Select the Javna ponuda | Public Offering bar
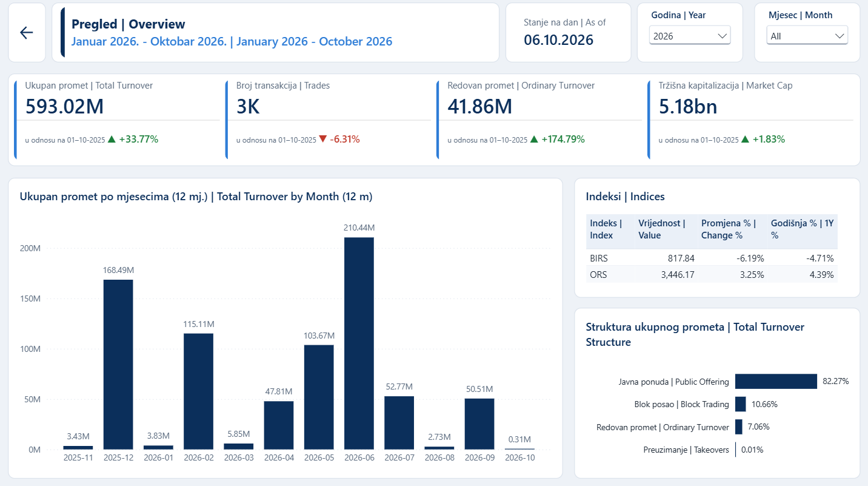The image size is (868, 486). [x=776, y=381]
